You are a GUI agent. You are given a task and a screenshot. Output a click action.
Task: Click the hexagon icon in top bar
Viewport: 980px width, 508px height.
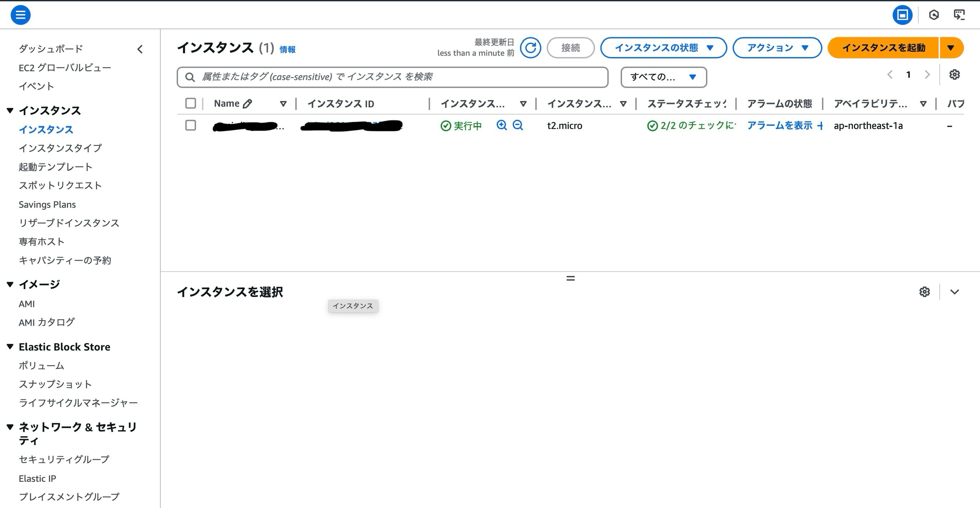pos(934,15)
